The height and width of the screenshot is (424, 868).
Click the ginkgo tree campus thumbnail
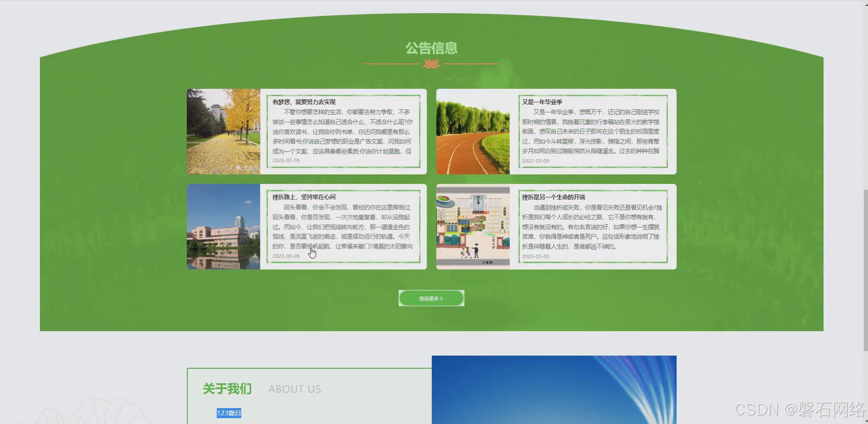[x=223, y=131]
